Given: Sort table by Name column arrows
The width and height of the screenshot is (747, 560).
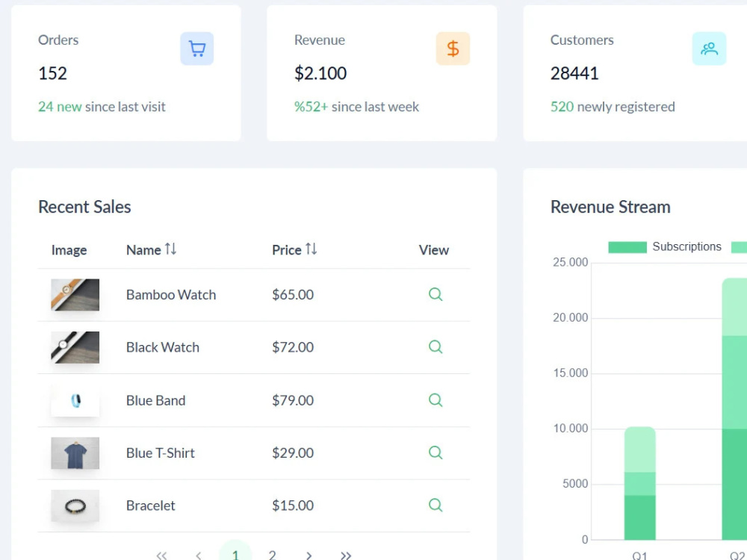Looking at the screenshot, I should pyautogui.click(x=170, y=249).
